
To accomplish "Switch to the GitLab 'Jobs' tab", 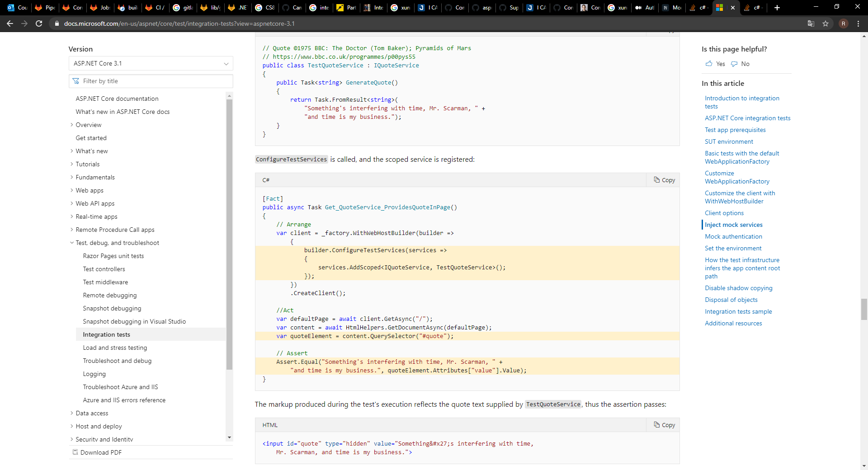I will (99, 7).
